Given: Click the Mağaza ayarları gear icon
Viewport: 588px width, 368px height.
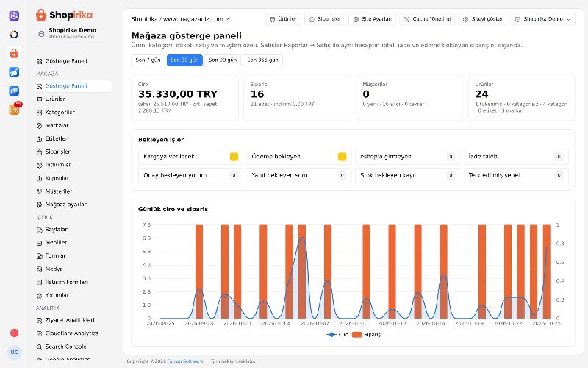Looking at the screenshot, I should (x=40, y=205).
